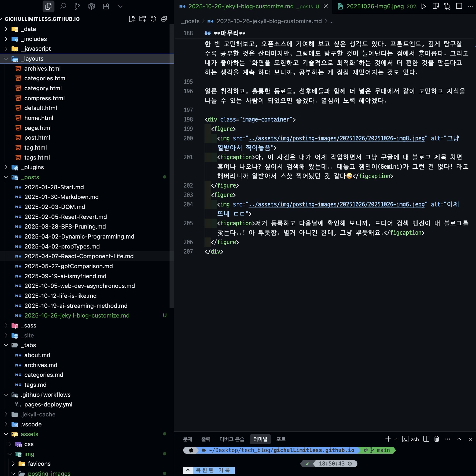Viewport: 476px width, 476px height.
Task: Create a new file in the Explorer
Action: (x=132, y=19)
